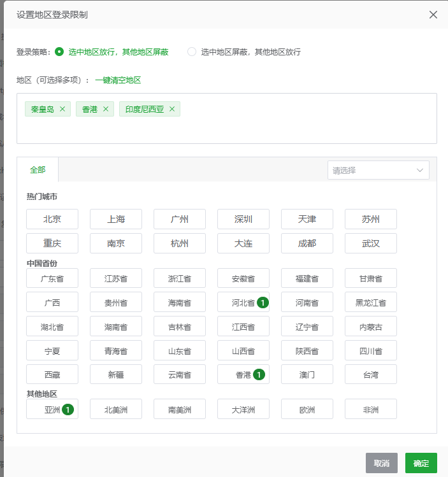Click the 湖北省 button
Viewport: 448px width, 477px height.
(52, 327)
